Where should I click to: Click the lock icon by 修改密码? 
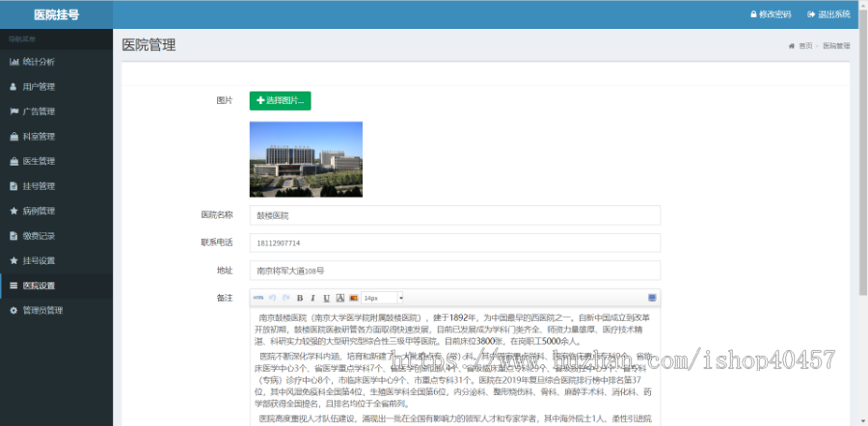(x=753, y=14)
